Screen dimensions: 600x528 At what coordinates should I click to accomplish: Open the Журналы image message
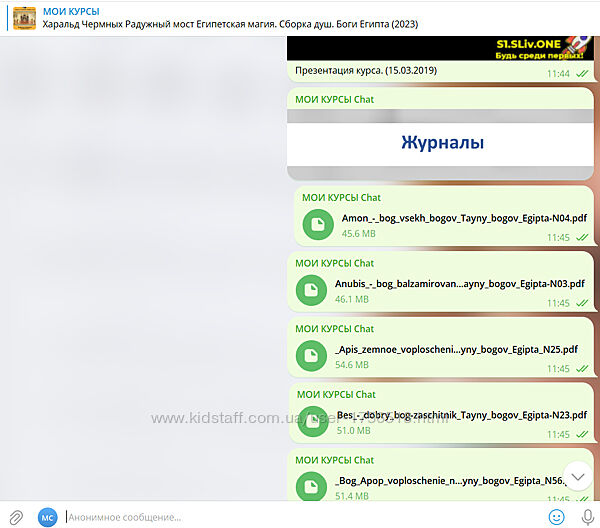click(442, 143)
